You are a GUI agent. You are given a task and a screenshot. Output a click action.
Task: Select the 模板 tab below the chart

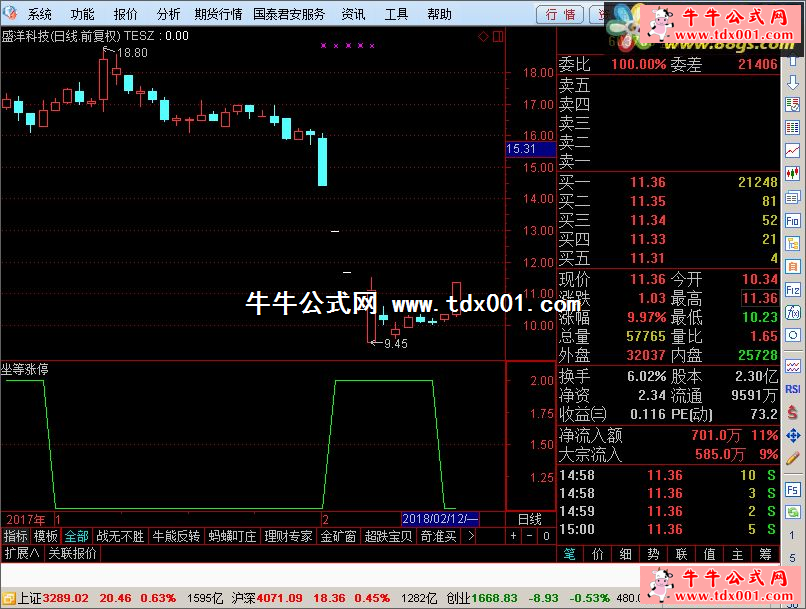pyautogui.click(x=45, y=536)
